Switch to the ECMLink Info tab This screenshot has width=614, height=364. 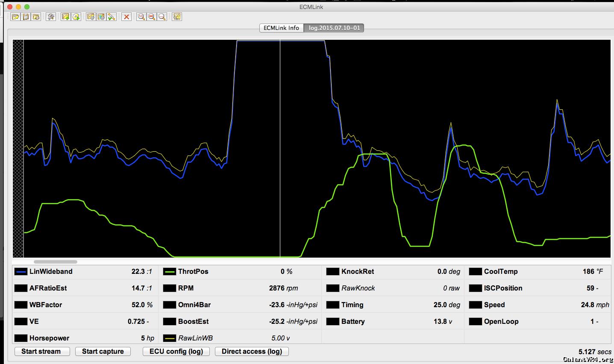click(281, 28)
